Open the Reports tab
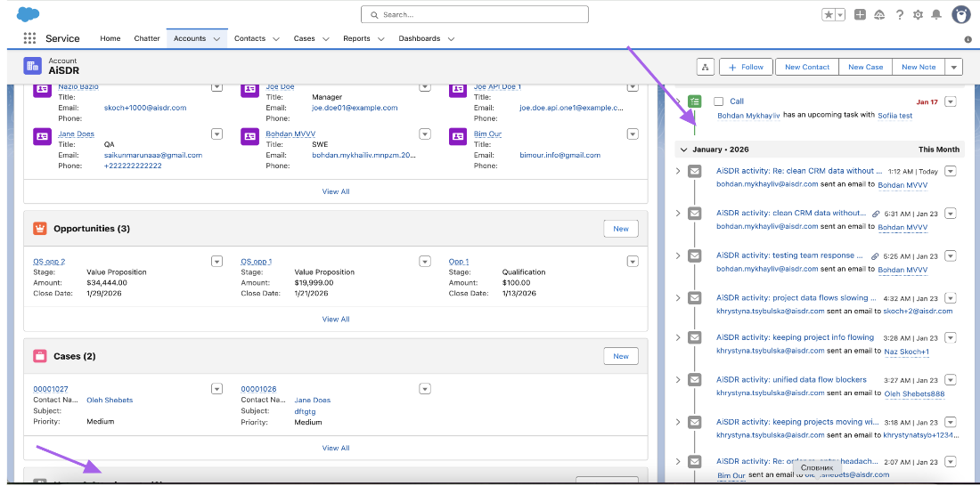 click(357, 39)
